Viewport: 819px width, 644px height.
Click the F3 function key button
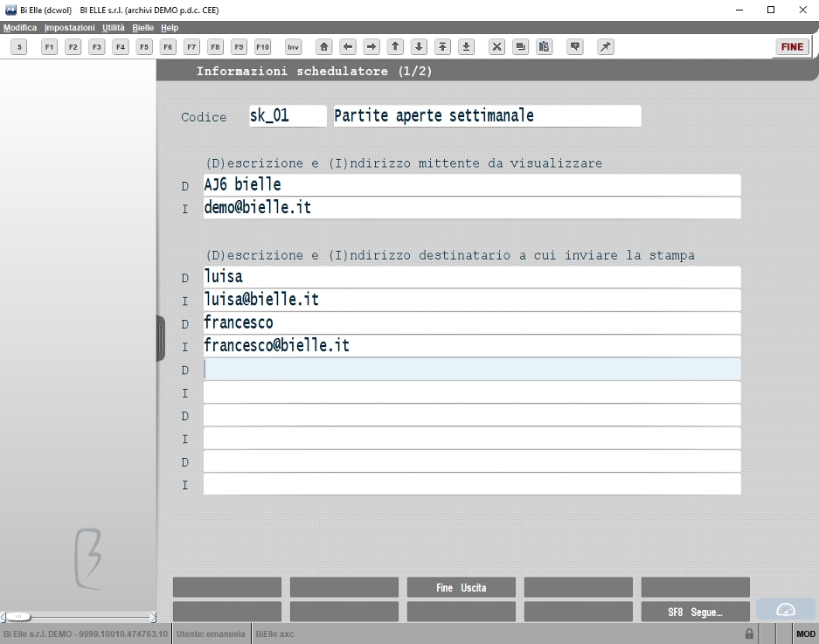tap(97, 47)
